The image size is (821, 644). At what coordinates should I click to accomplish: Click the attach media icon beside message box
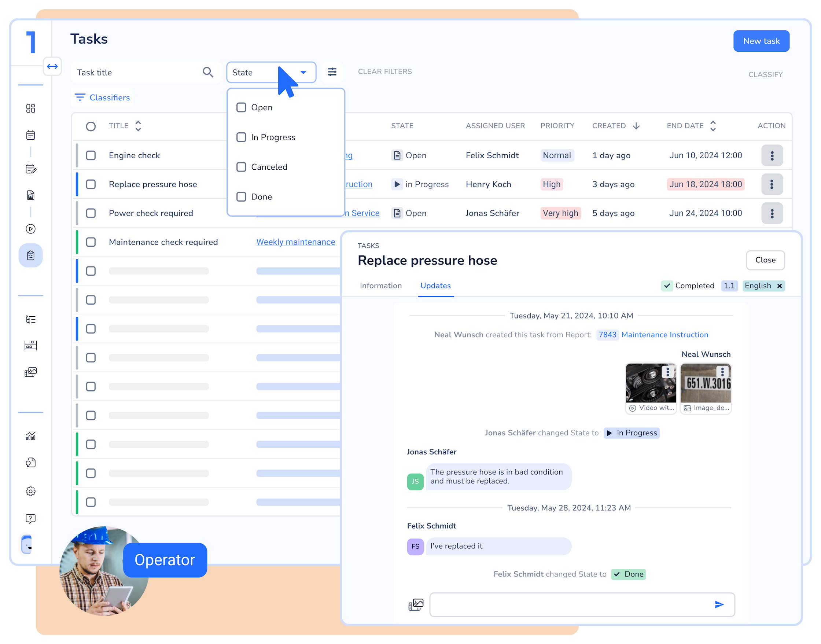pos(416,604)
